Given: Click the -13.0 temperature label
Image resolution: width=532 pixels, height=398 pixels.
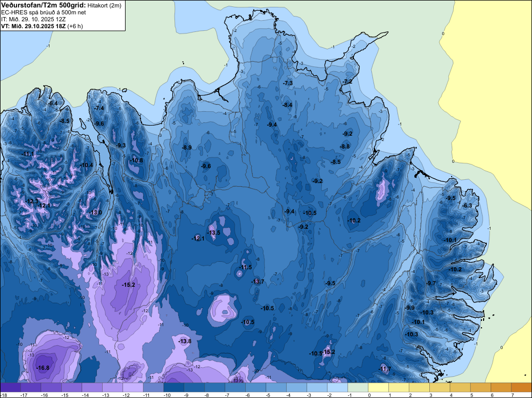Looking at the screenshot, I should tap(95, 212).
